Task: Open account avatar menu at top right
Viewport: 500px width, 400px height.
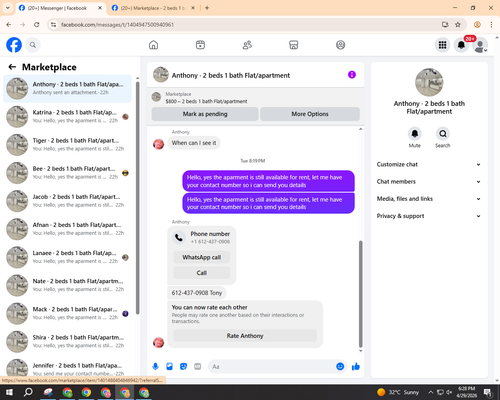Action: click(x=480, y=45)
